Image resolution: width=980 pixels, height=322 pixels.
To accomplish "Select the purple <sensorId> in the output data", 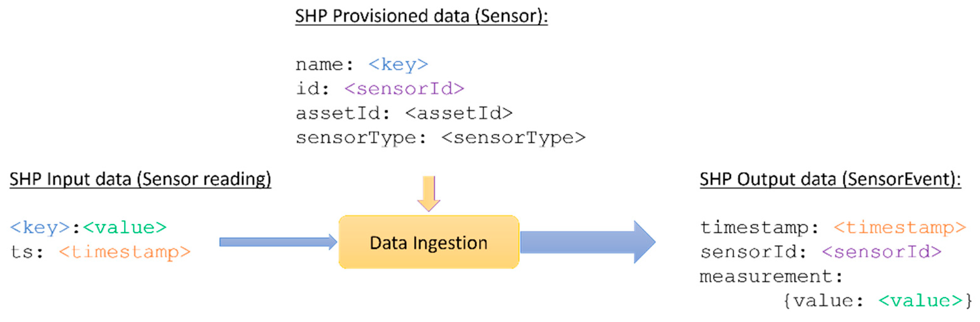I will point(881,252).
